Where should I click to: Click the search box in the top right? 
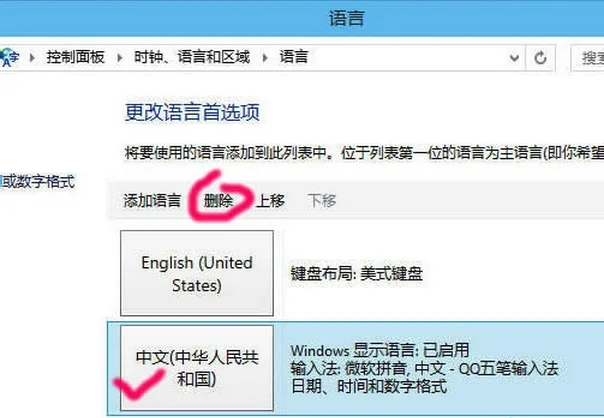(x=587, y=58)
